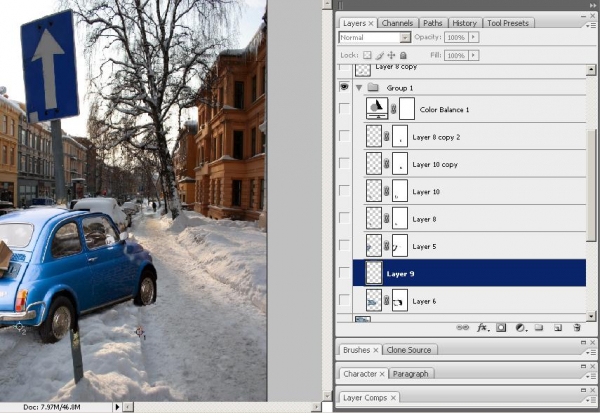The height and width of the screenshot is (413, 600).
Task: Click the Group 1 folder icon
Action: coord(373,88)
